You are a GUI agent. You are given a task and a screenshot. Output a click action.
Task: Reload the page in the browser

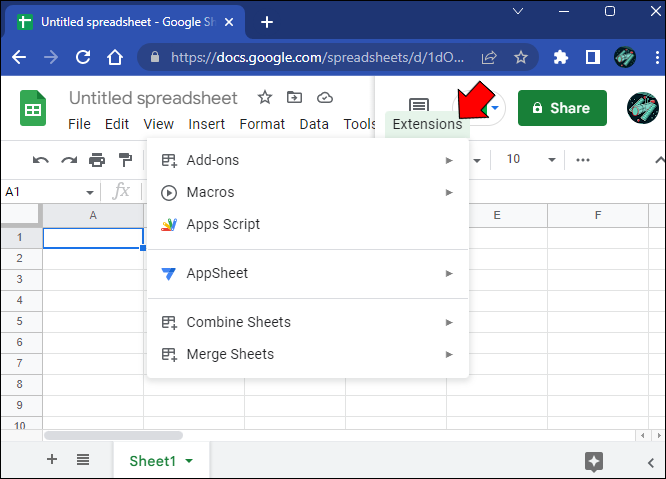(83, 57)
